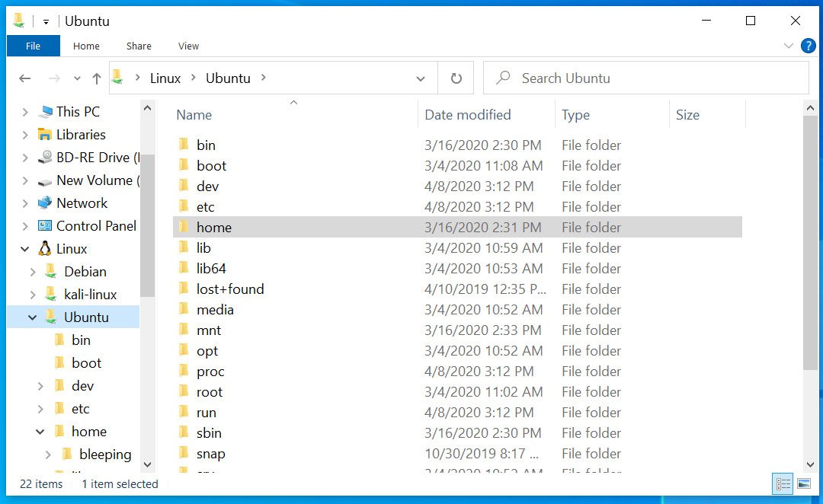Collapse the Ubuntu node in the sidebar
Image resolution: width=823 pixels, height=504 pixels.
32,317
